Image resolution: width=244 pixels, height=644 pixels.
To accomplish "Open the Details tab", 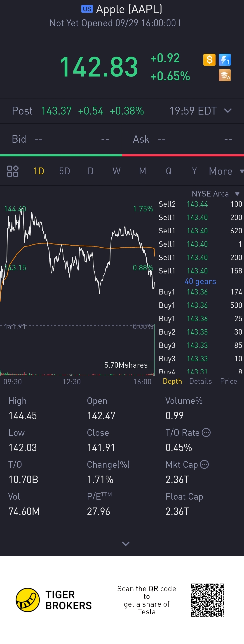I will point(201,381).
